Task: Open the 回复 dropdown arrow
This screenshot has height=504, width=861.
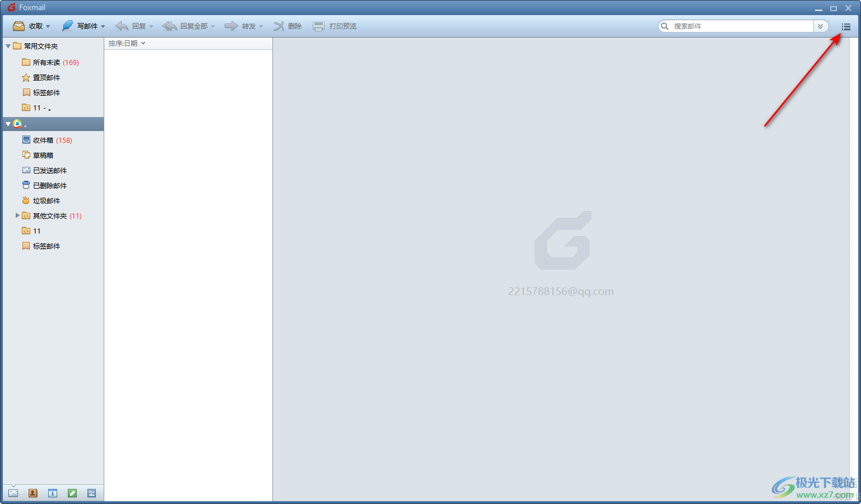Action: click(x=151, y=27)
